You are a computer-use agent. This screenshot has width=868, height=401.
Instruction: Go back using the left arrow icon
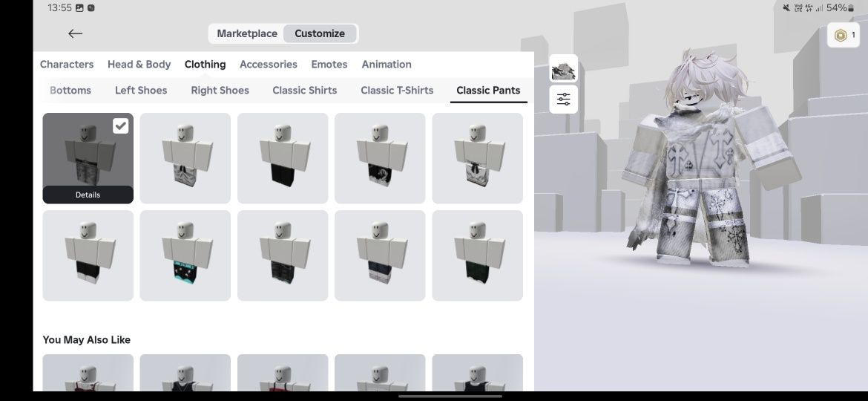[x=75, y=33]
